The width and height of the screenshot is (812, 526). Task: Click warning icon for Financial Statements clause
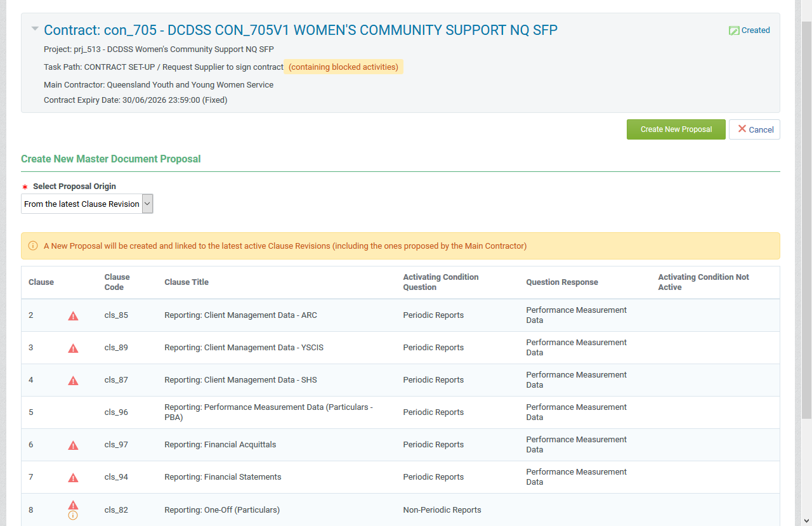[x=73, y=478]
